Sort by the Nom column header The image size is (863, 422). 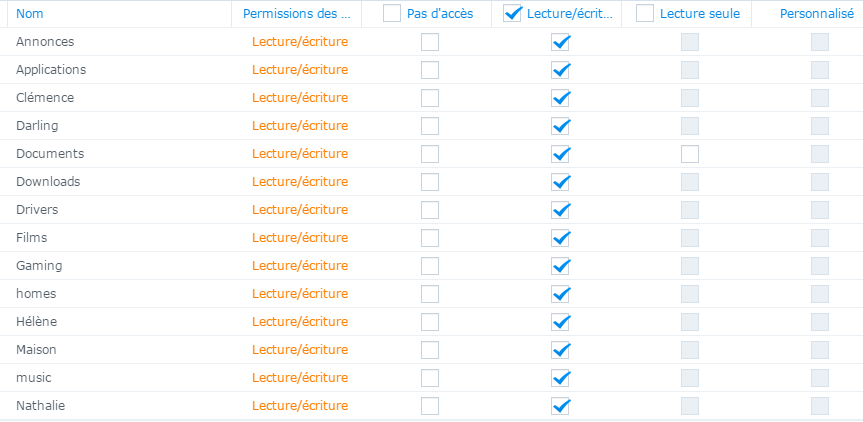(x=30, y=14)
